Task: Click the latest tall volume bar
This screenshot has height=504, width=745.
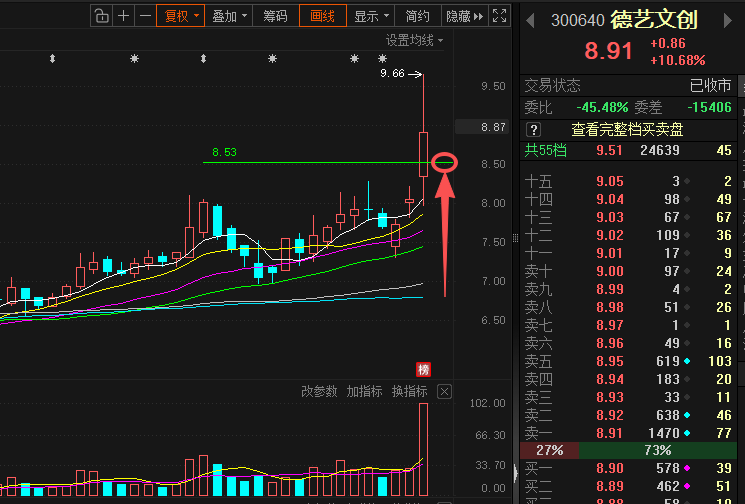Action: coord(423,449)
